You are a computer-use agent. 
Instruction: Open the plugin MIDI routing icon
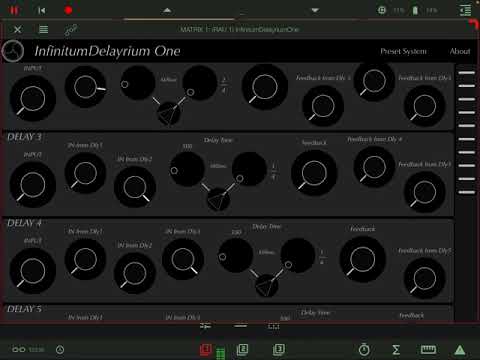[71, 30]
